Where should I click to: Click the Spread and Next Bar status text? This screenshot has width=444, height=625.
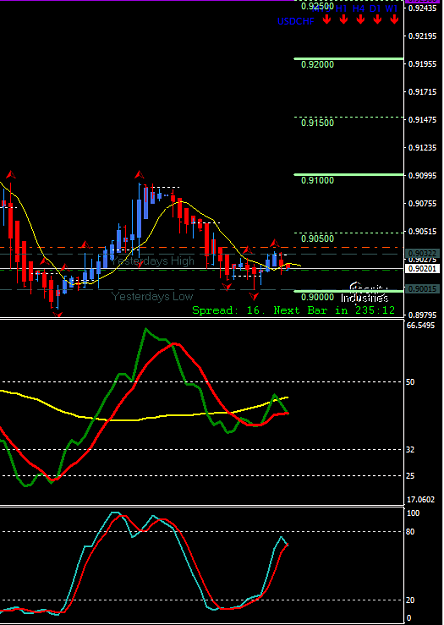click(x=294, y=310)
